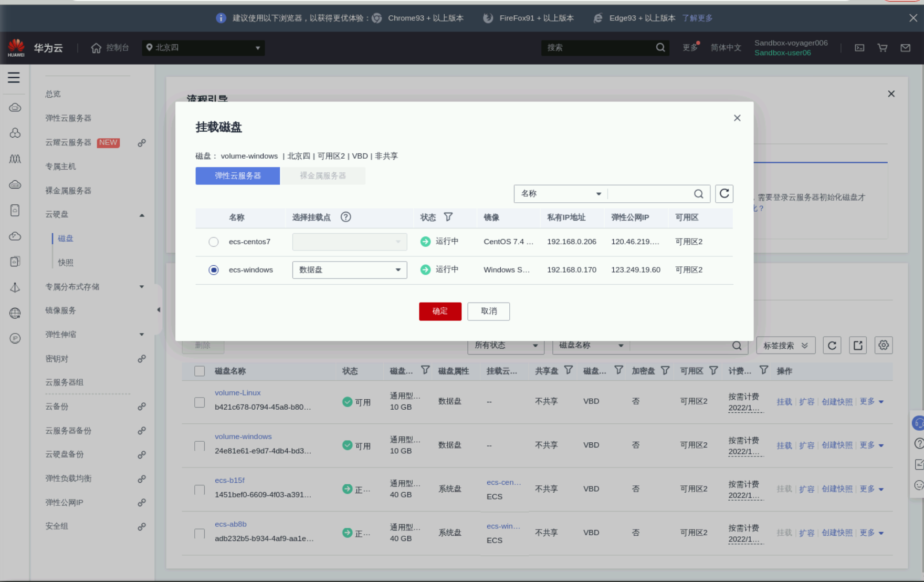This screenshot has width=924, height=582.
Task: Open the 了解更多 browser link
Action: pos(697,18)
